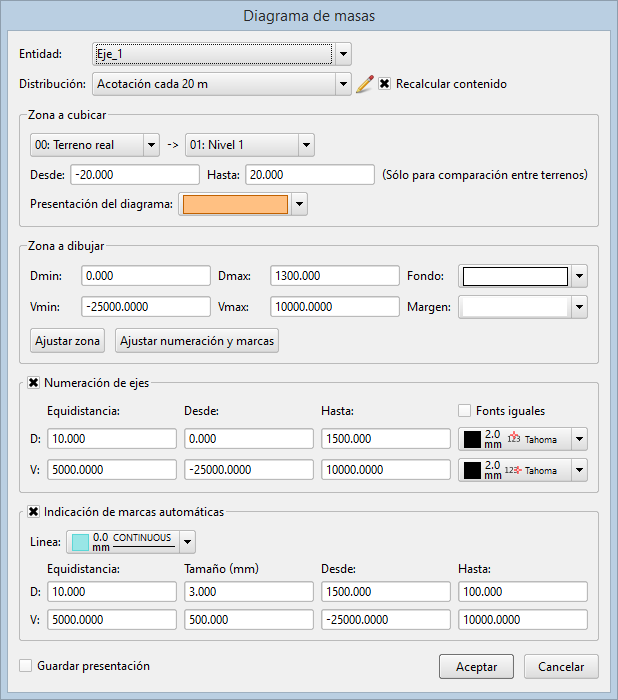Click the cyan Linea color swatch
Image resolution: width=618 pixels, height=700 pixels.
[x=80, y=542]
